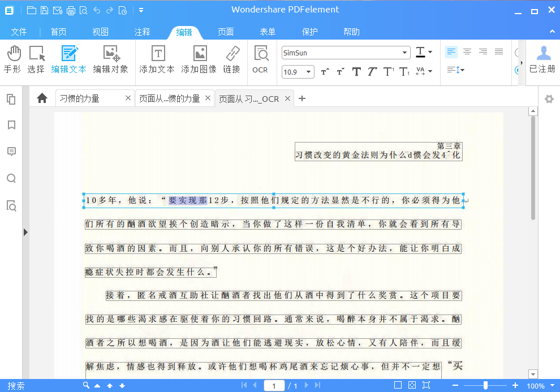The height and width of the screenshot is (392, 560).
Task: Go to next page in status bar
Action: (307, 385)
